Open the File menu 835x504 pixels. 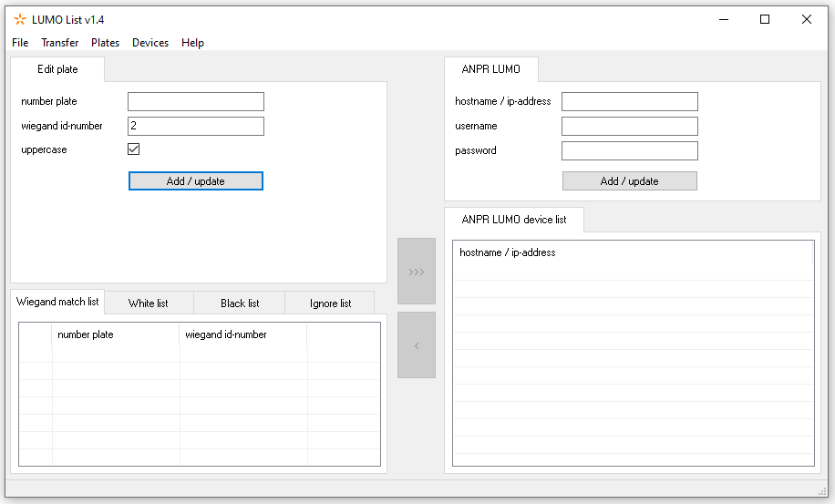[20, 43]
